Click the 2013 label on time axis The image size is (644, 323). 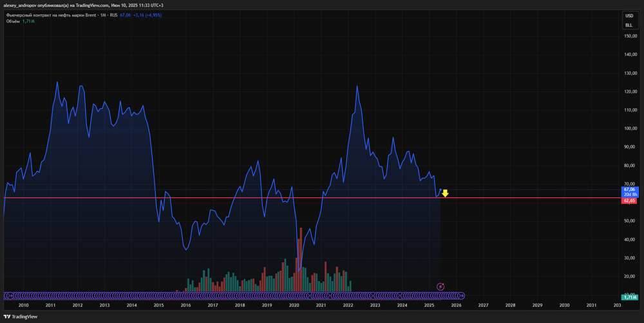105,306
